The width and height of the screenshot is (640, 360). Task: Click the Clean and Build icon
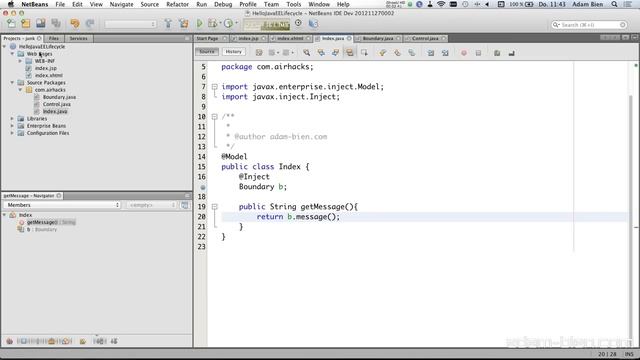(184, 24)
